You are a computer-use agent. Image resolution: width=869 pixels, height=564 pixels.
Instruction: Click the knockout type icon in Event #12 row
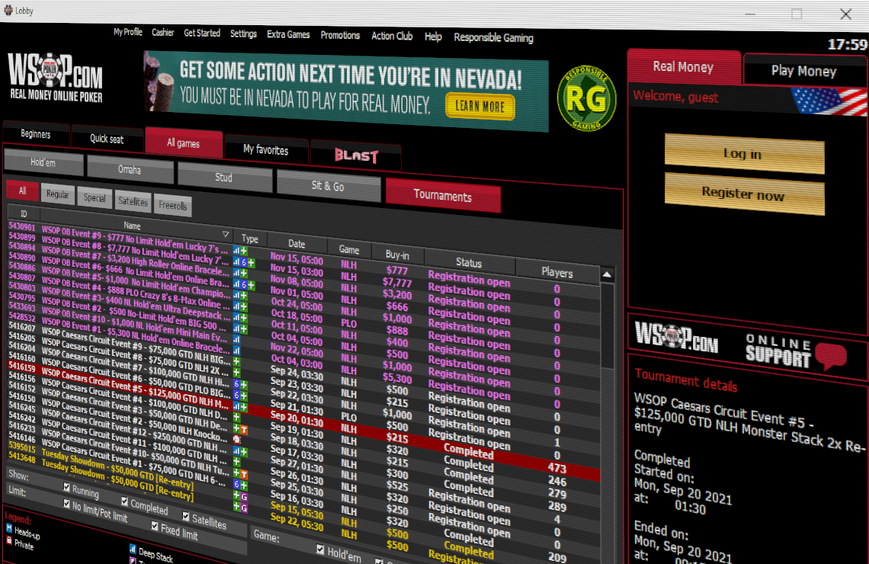click(x=237, y=439)
